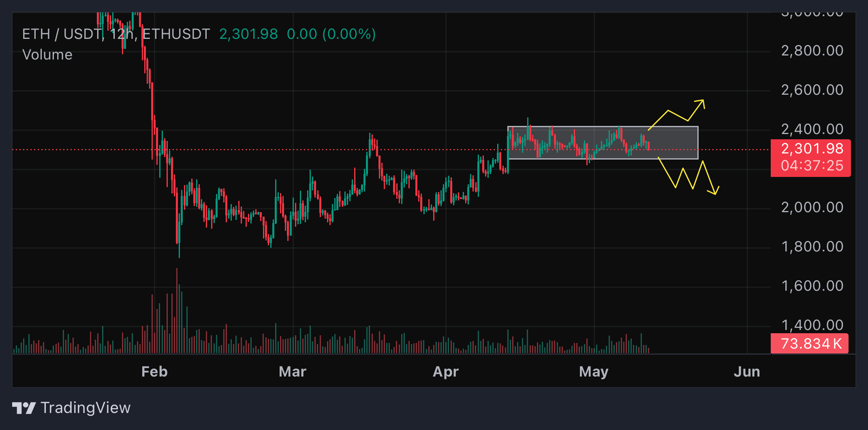Select the Volume indicator label
The height and width of the screenshot is (430, 868).
[47, 55]
